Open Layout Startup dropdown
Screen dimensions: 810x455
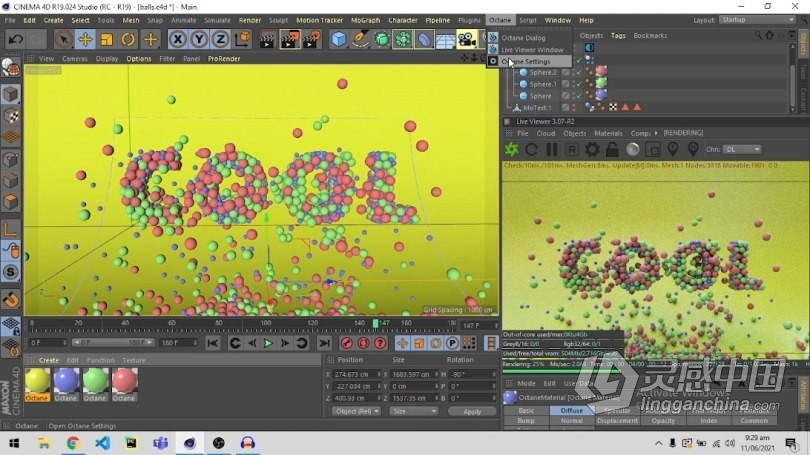[x=757, y=20]
